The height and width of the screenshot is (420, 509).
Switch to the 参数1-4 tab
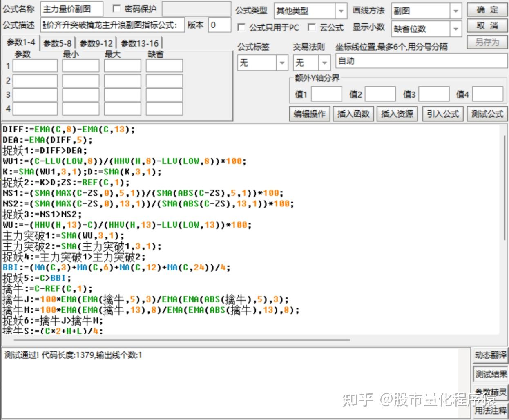(21, 42)
